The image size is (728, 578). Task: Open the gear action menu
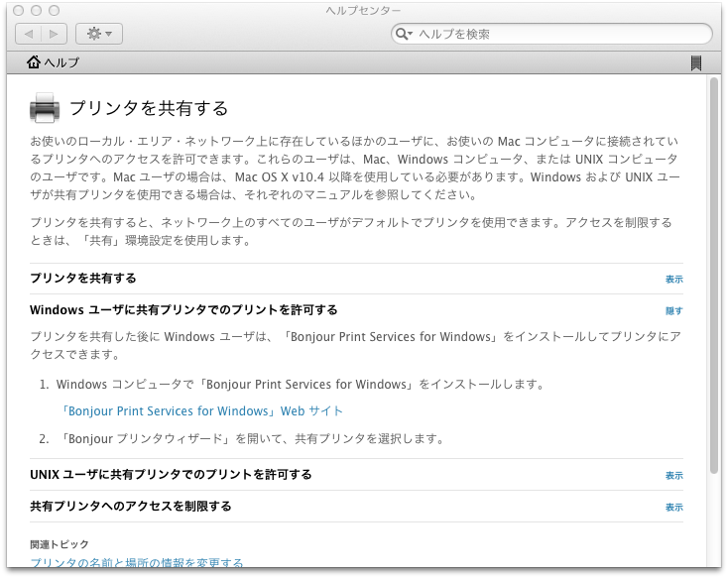click(x=99, y=34)
